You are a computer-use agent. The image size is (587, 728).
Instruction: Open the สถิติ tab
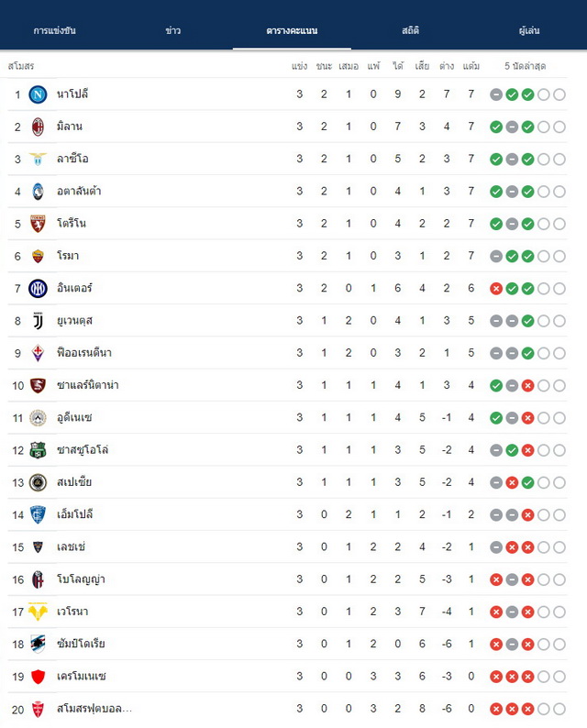411,30
